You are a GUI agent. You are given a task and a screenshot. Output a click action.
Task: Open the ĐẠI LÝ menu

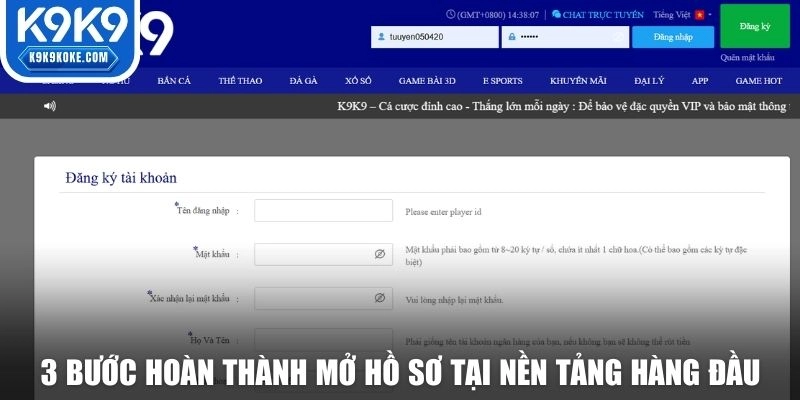pos(649,81)
